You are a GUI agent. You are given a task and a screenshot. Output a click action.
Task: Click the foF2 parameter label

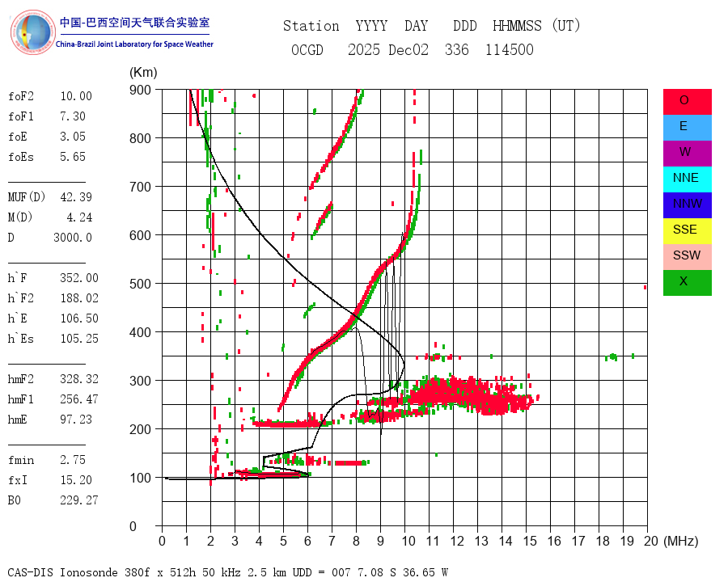21,96
